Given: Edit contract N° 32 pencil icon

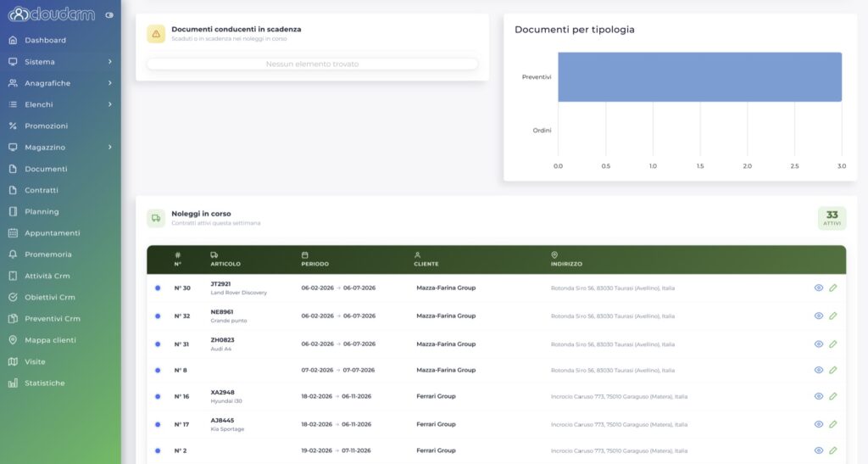Looking at the screenshot, I should coord(833,316).
